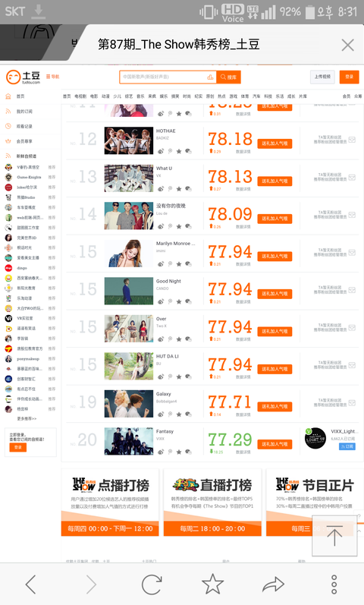
Task: Tap the browser back arrow
Action: pyautogui.click(x=30, y=585)
